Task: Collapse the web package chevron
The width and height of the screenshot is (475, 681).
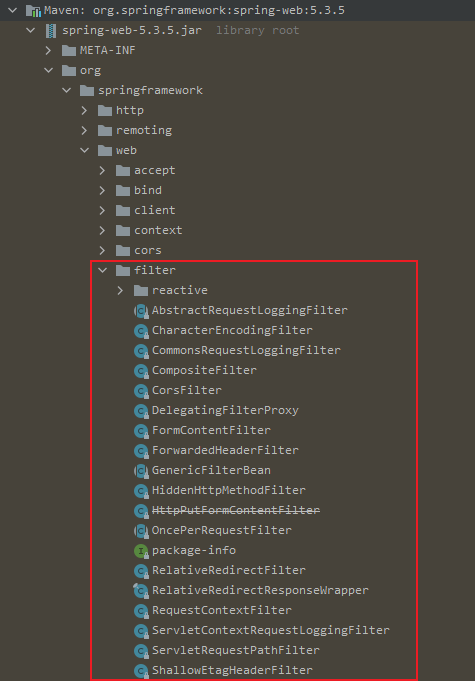Action: pos(85,150)
